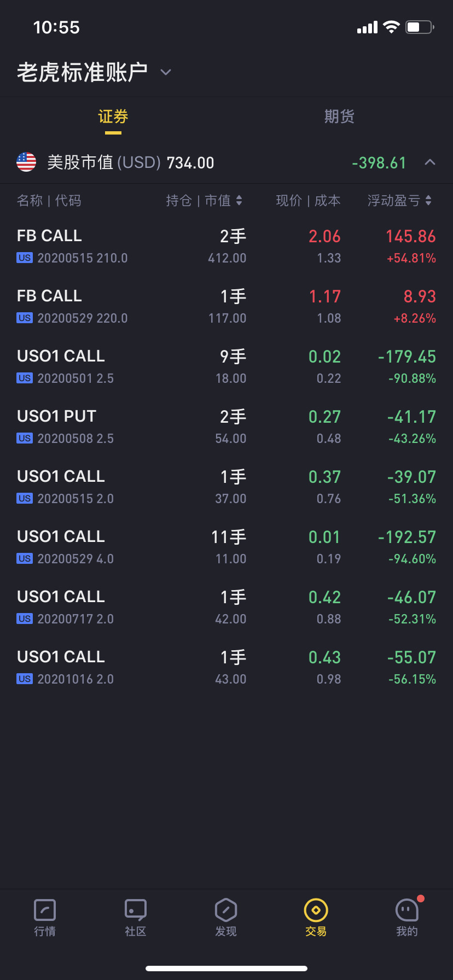Toggle sort by 持仓 | 市值 column

tap(204, 201)
